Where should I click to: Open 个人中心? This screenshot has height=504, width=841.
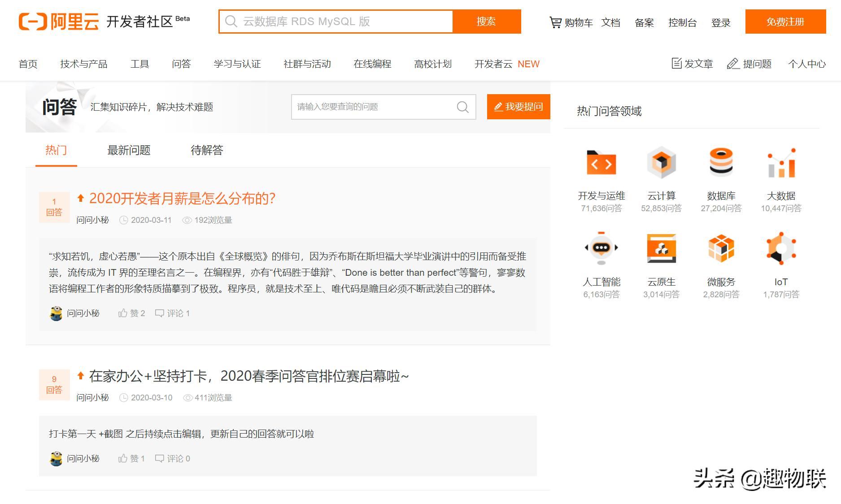(x=807, y=64)
